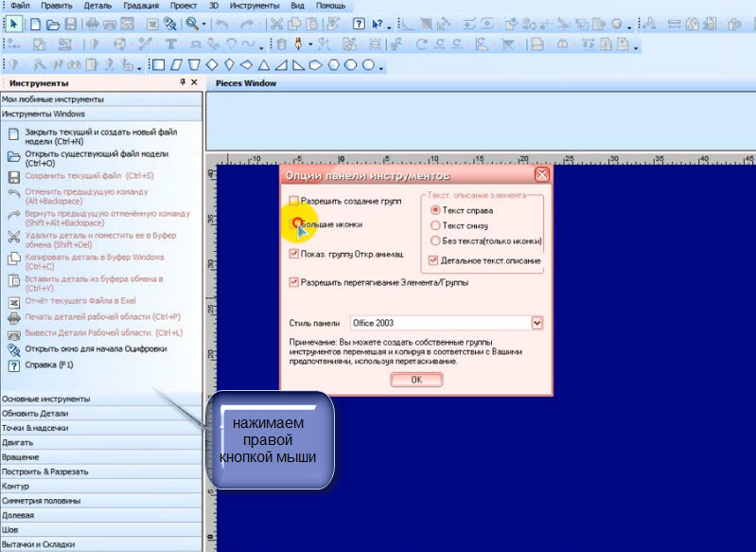Collapse the Инструменты Windows group header

101,114
